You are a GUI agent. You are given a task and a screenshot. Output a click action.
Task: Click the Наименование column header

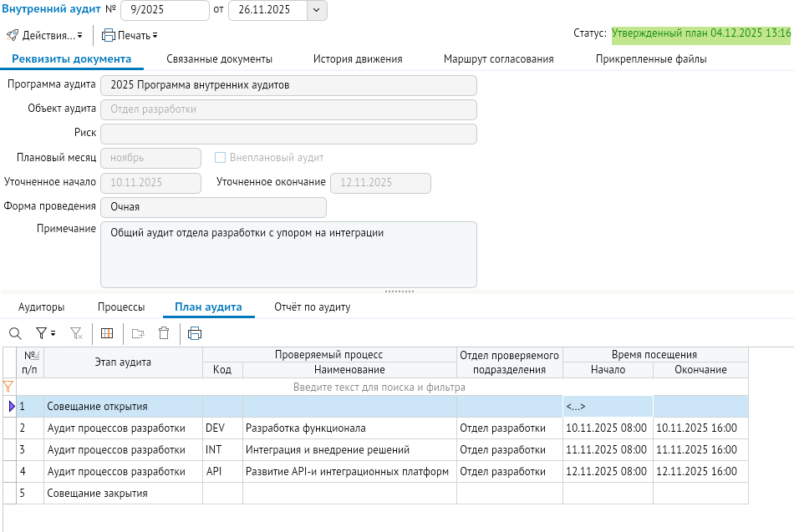[349, 370]
